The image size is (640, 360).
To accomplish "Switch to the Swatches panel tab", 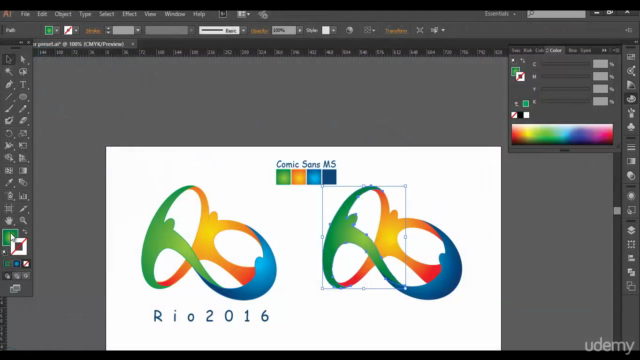I will 516,51.
